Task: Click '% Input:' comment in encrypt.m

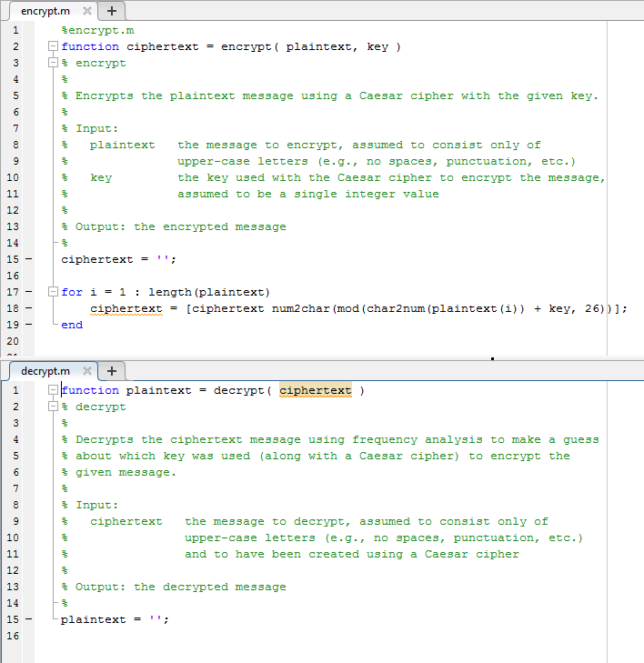Action: (x=90, y=128)
